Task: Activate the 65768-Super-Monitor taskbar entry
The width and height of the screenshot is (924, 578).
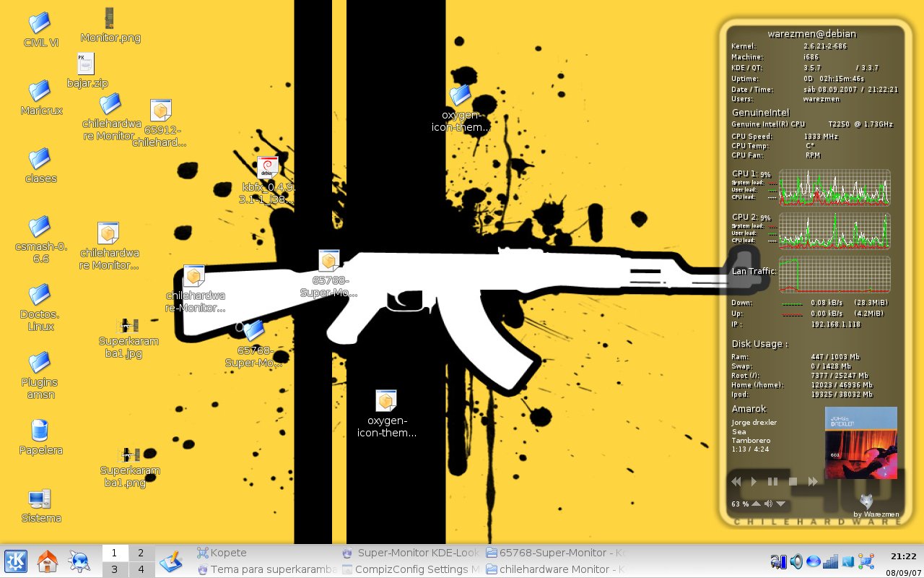Action: (556, 553)
